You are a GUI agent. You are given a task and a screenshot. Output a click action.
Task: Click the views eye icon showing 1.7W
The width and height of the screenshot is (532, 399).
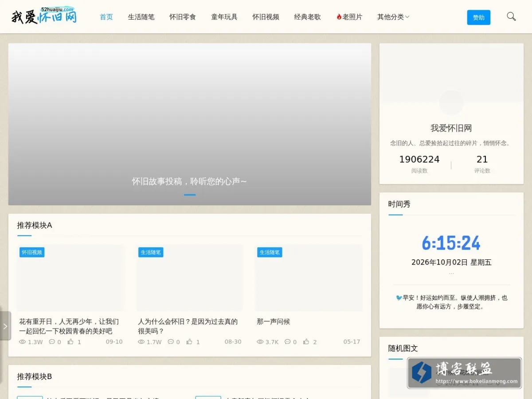pyautogui.click(x=141, y=342)
